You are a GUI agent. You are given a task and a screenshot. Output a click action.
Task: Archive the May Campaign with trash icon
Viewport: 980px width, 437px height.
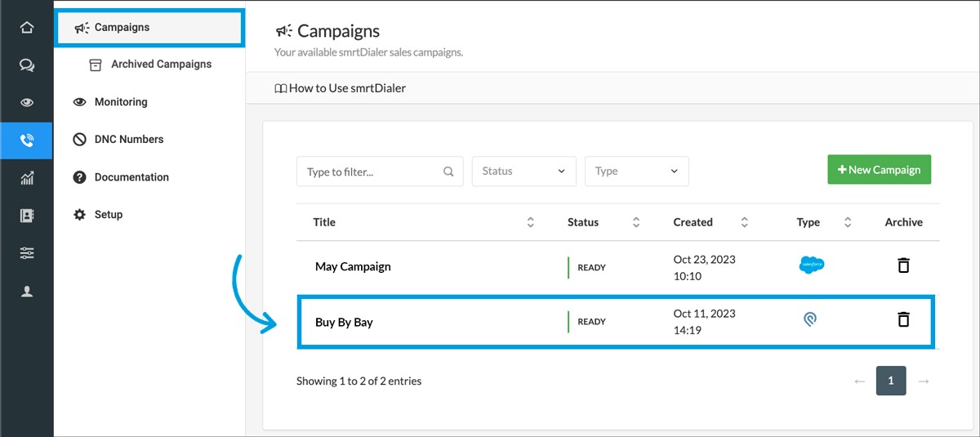click(x=903, y=265)
